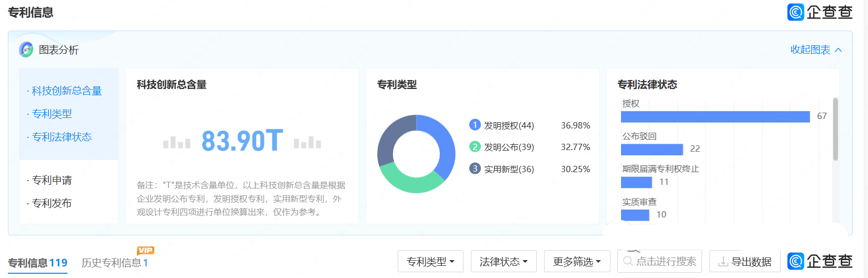Click the legal status chart scrollbar
This screenshot has width=868, height=278.
point(835,129)
